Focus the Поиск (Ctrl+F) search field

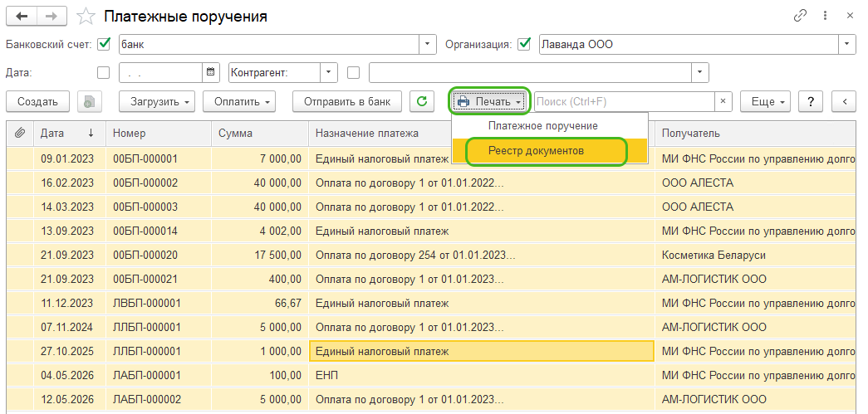click(x=625, y=102)
